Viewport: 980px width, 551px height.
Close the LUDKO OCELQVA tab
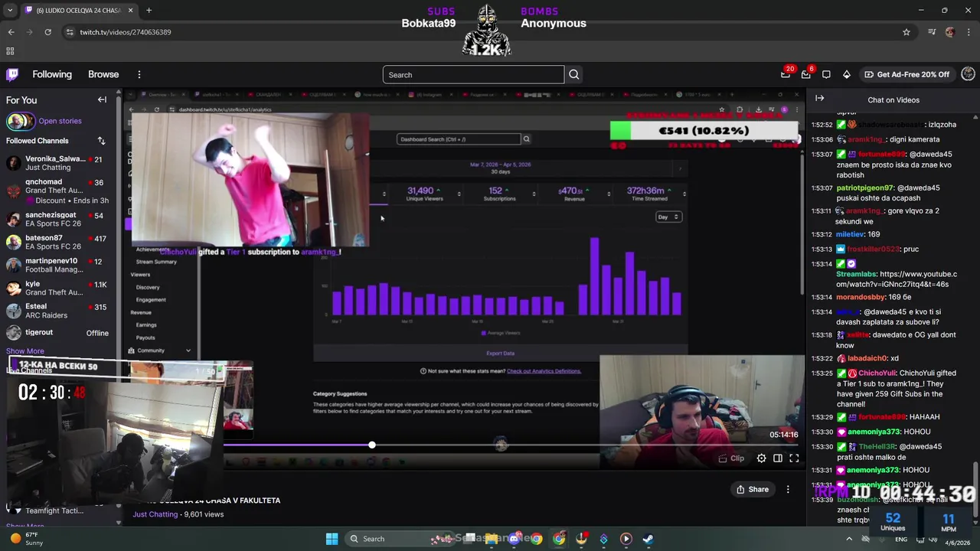[x=131, y=11]
